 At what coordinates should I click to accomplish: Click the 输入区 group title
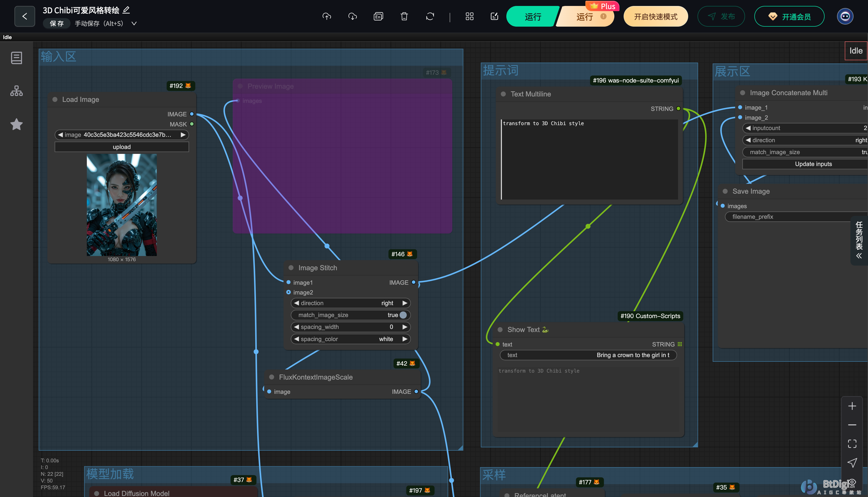click(x=58, y=57)
